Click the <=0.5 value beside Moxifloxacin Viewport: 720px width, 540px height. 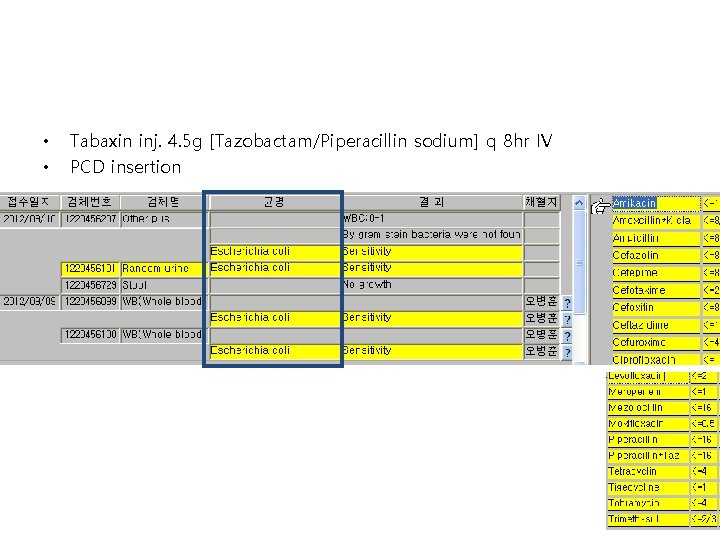pyautogui.click(x=704, y=424)
